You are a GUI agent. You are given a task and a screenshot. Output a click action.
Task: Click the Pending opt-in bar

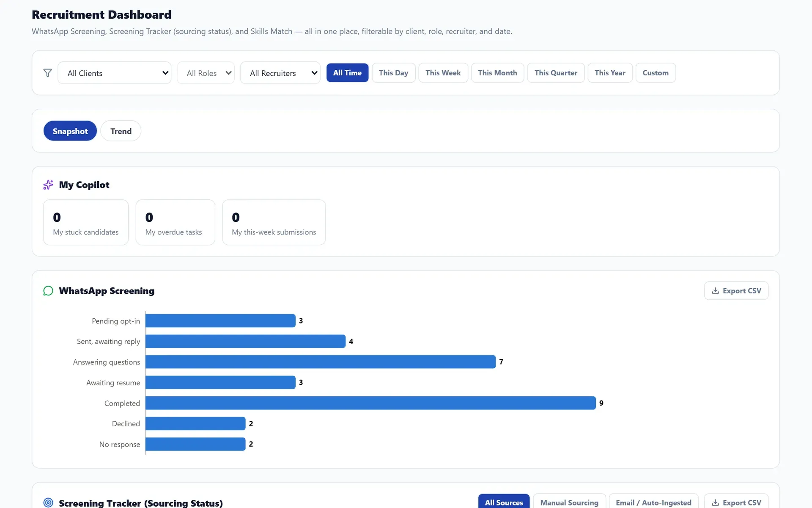220,321
